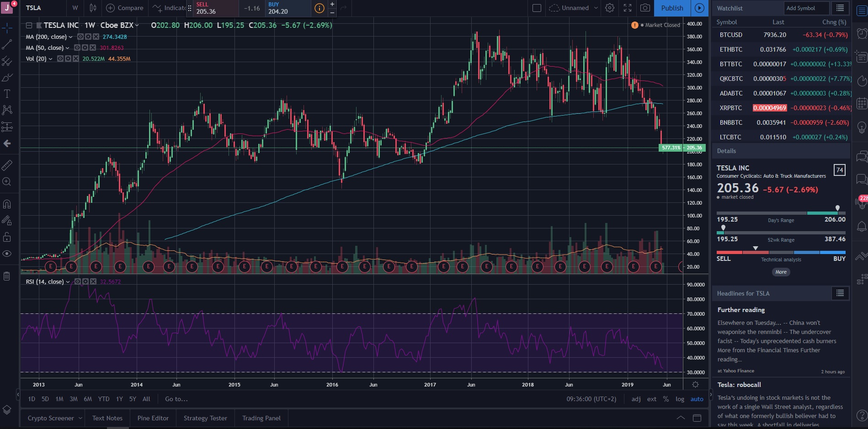Click the Compare symbol button
Screen dimensions: 868x429
point(125,8)
